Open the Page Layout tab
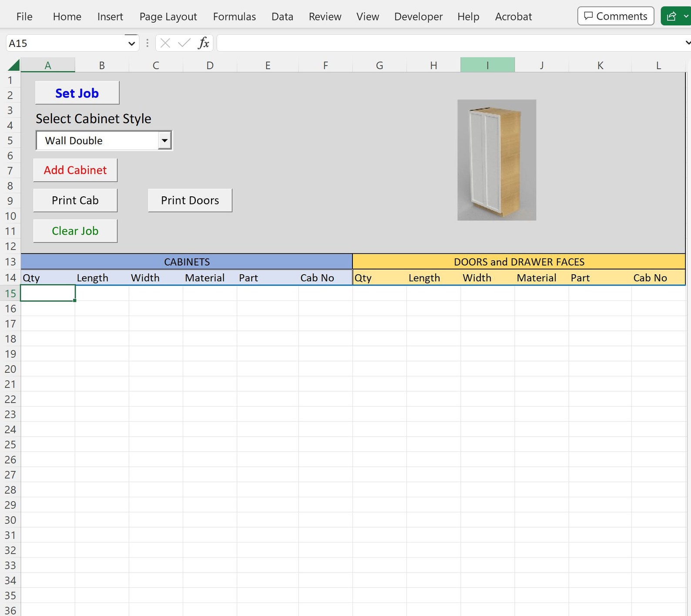The height and width of the screenshot is (616, 691). point(168,17)
